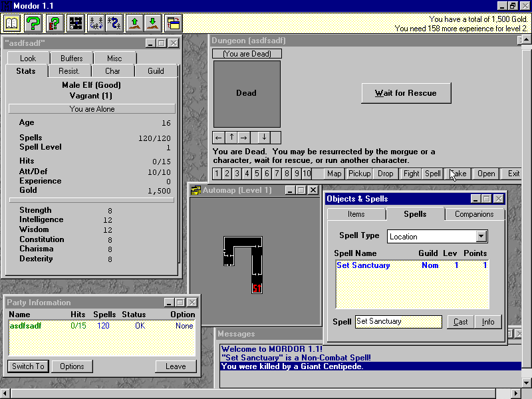Click the horizontal scrollbar left arrow
The width and height of the screenshot is (532, 399).
tap(5, 394)
